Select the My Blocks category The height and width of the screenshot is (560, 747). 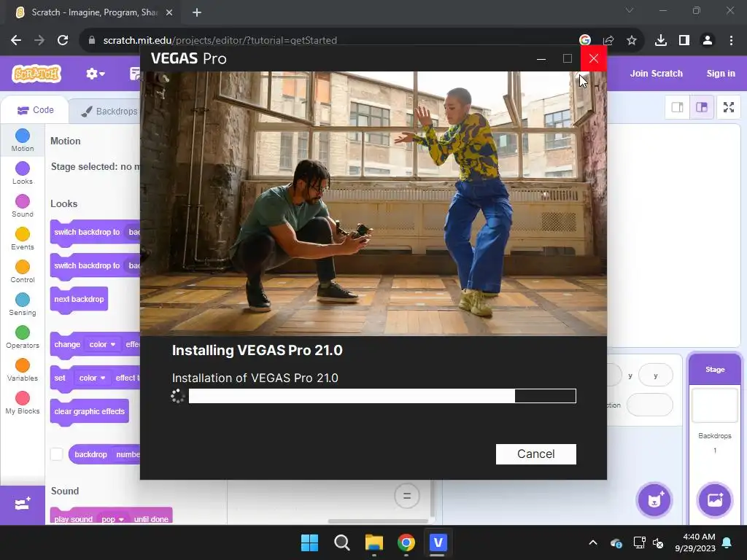coord(23,402)
